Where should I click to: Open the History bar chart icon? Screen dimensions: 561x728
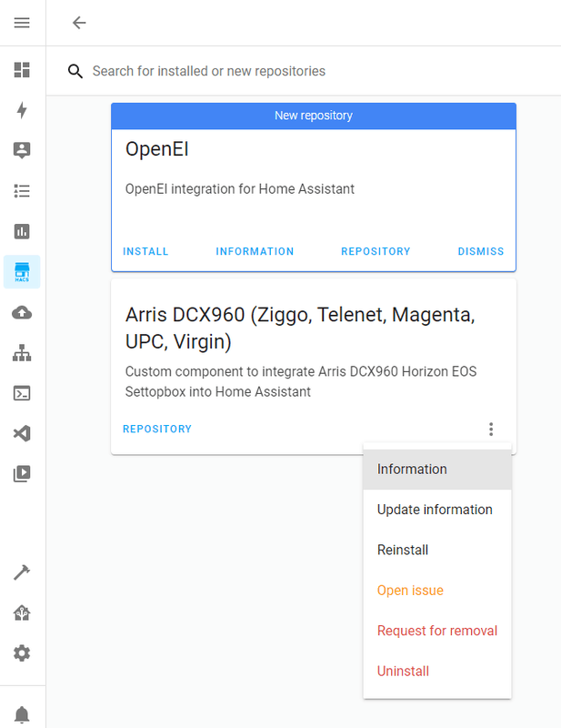pos(22,231)
